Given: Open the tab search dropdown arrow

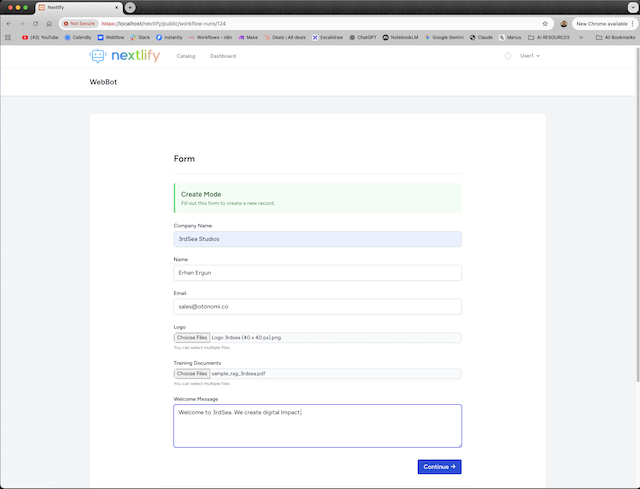Looking at the screenshot, I should coord(633,7).
